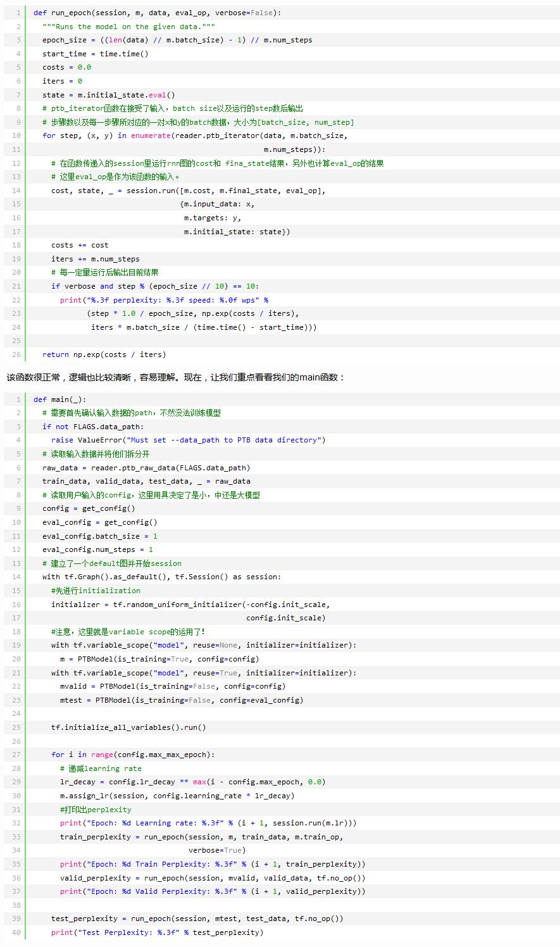
Task: Click the 'costs = 0.0' line
Action: (x=66, y=67)
